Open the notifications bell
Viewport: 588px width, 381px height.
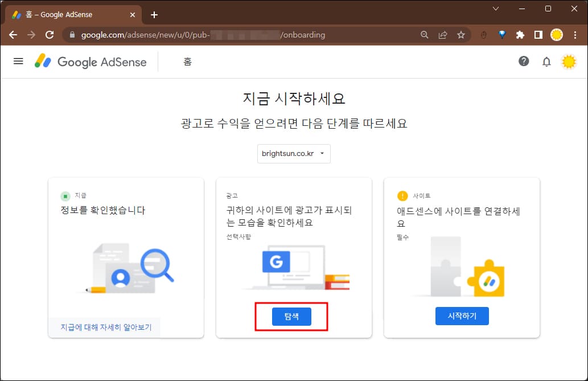[x=546, y=62]
